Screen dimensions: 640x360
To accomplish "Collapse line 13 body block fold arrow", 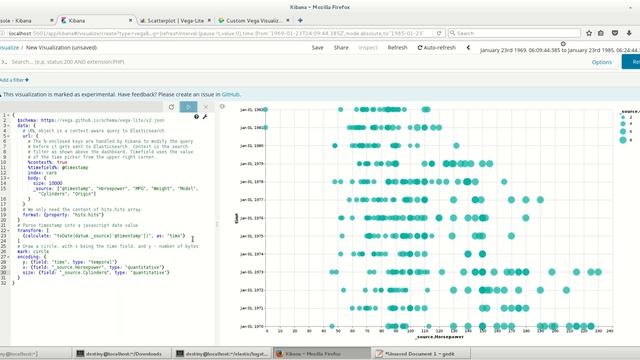I will [9, 178].
